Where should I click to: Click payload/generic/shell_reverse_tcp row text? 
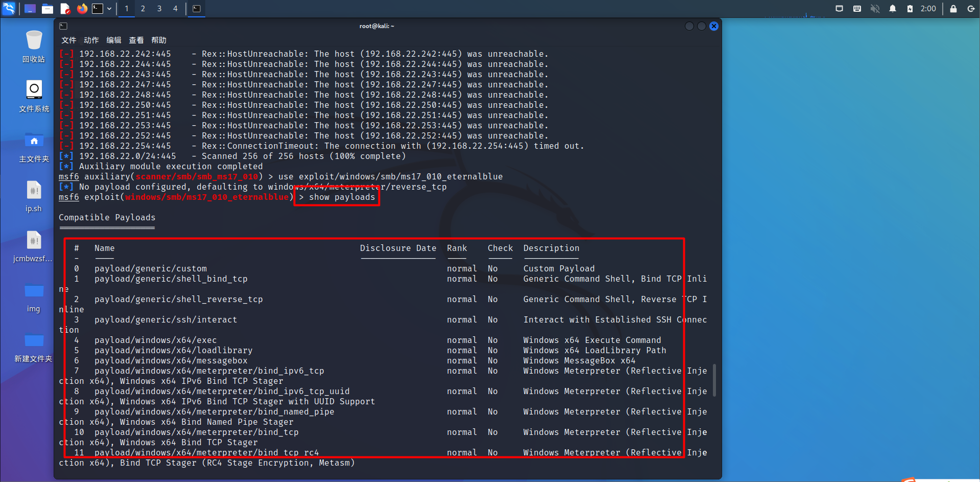coord(179,300)
